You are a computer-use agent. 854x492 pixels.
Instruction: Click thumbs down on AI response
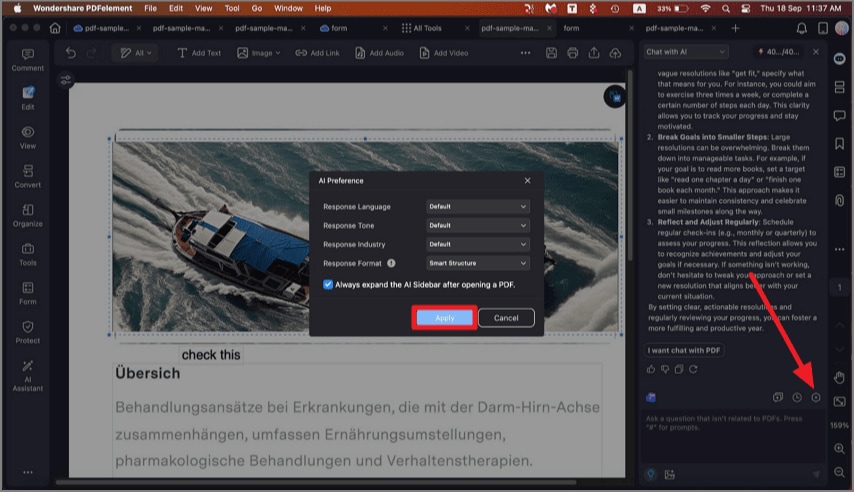point(665,369)
